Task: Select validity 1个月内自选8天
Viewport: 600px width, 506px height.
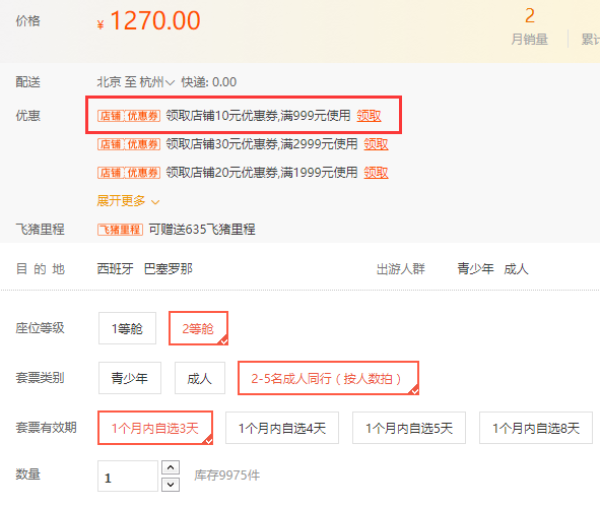Action: click(536, 428)
